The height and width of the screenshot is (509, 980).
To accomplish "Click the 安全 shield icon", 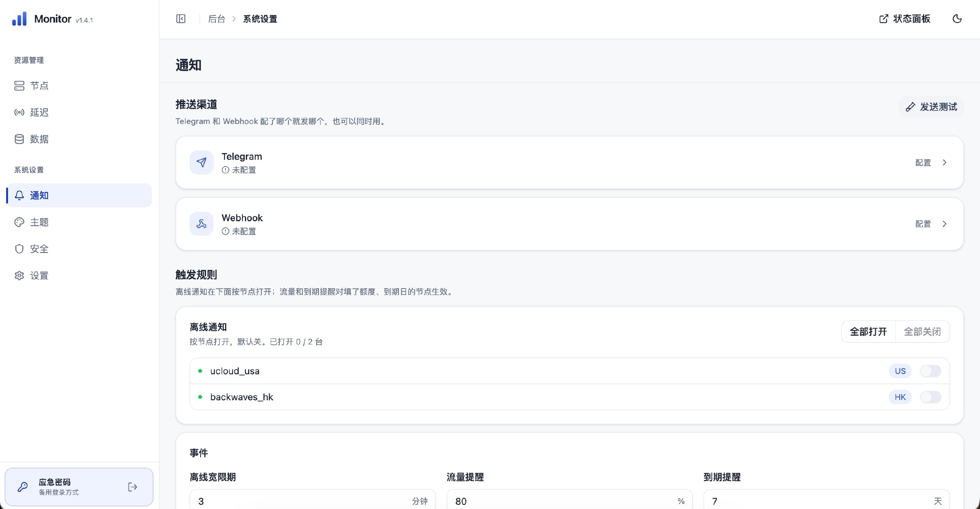I will 19,249.
